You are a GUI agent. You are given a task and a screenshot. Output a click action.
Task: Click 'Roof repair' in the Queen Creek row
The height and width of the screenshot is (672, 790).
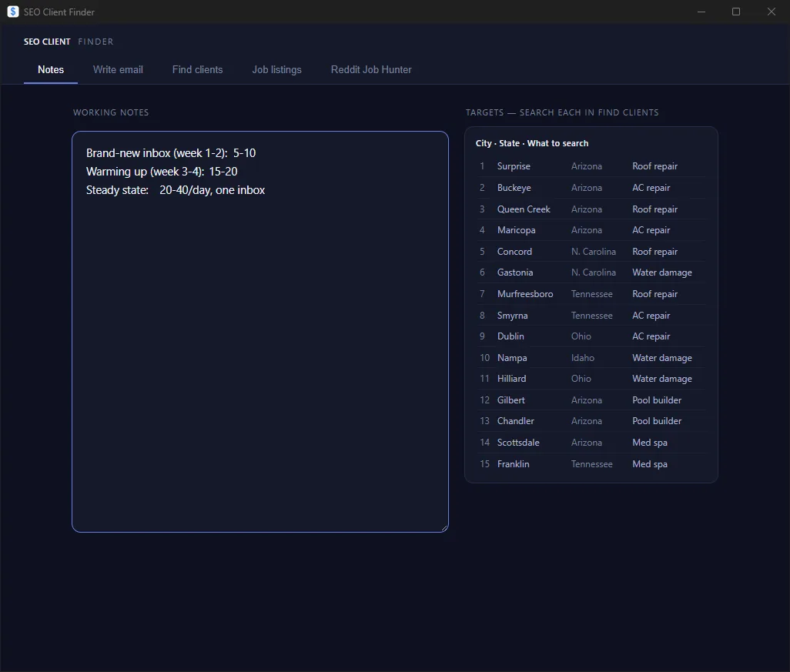point(654,209)
